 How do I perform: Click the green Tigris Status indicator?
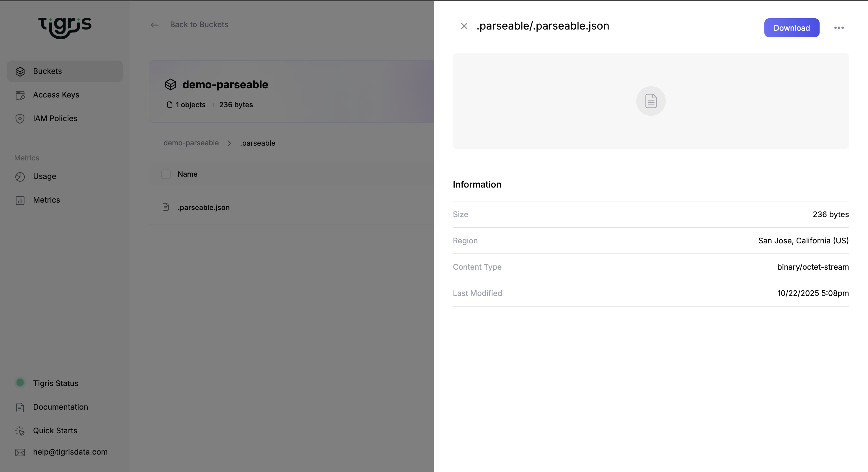pos(20,383)
